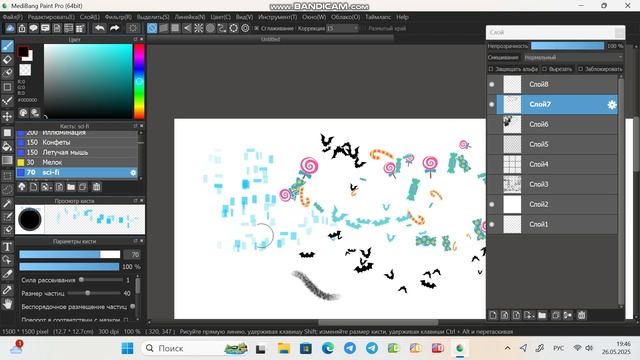This screenshot has height=360, width=640.
Task: Select the Eraser tool
Action: click(7, 60)
